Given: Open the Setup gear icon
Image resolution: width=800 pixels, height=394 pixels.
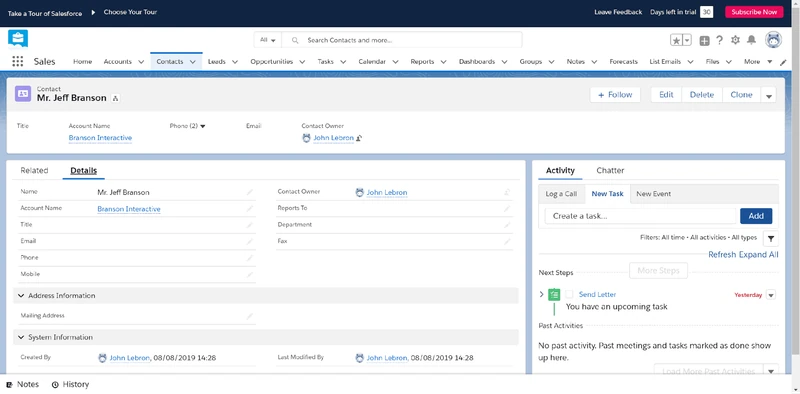Looking at the screenshot, I should (x=735, y=40).
